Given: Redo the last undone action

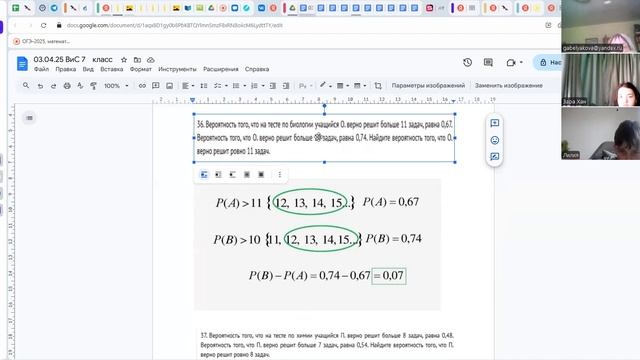Looking at the screenshot, I should click(x=53, y=86).
